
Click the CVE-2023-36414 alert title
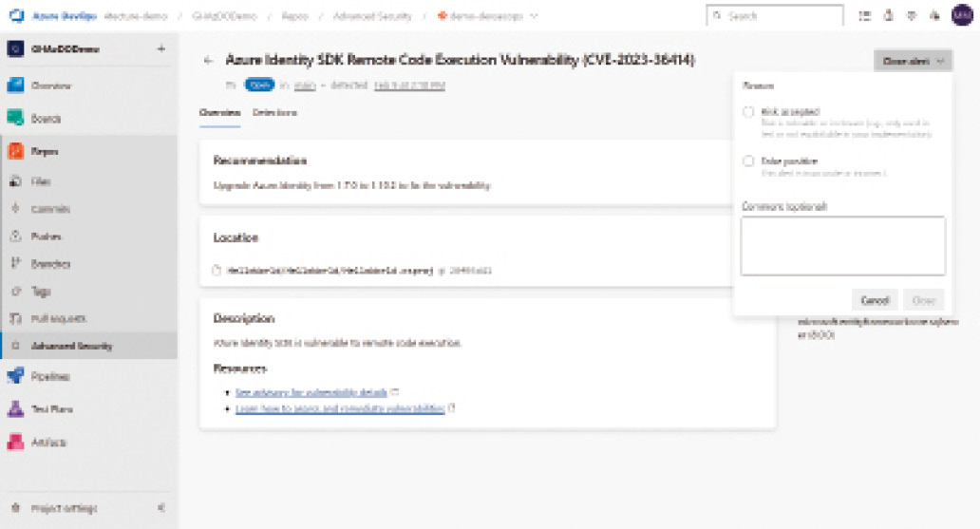460,60
